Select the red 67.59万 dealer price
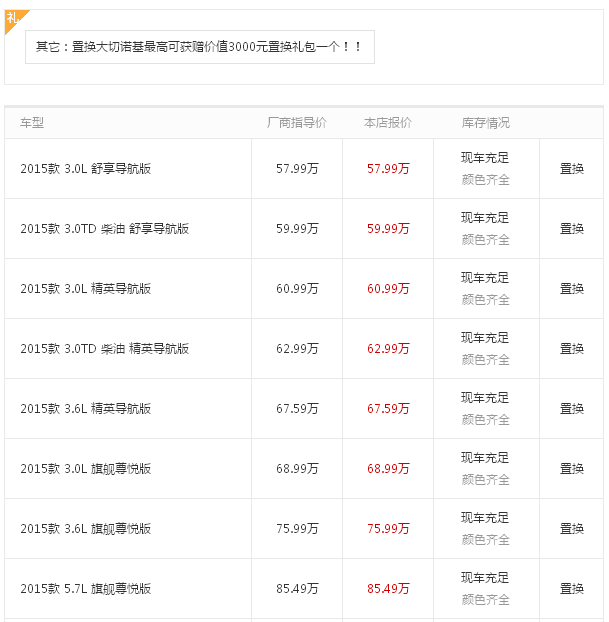 pyautogui.click(x=388, y=409)
